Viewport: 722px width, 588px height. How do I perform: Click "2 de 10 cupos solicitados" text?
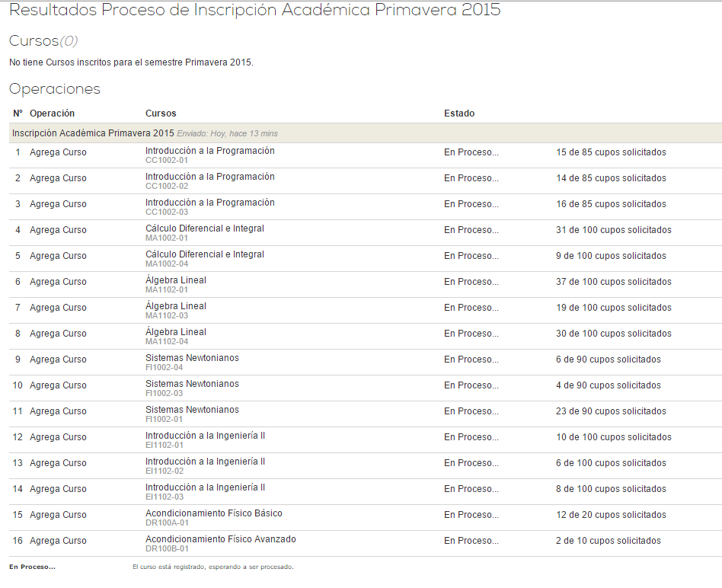click(x=608, y=541)
